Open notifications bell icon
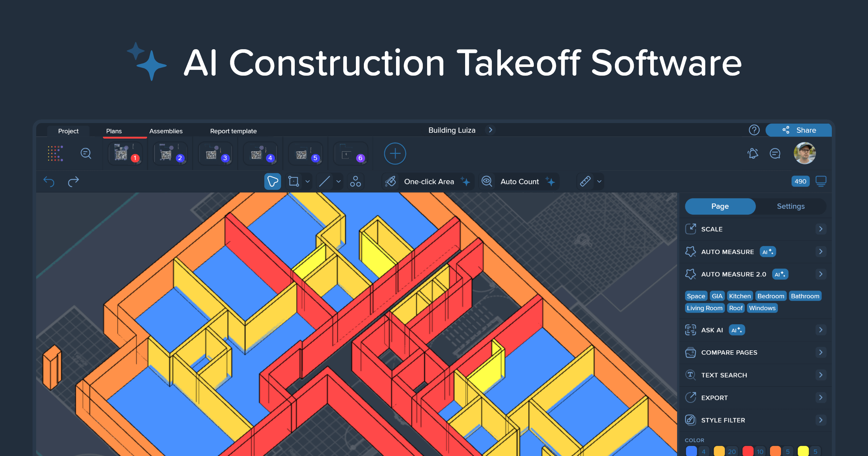 tap(753, 153)
